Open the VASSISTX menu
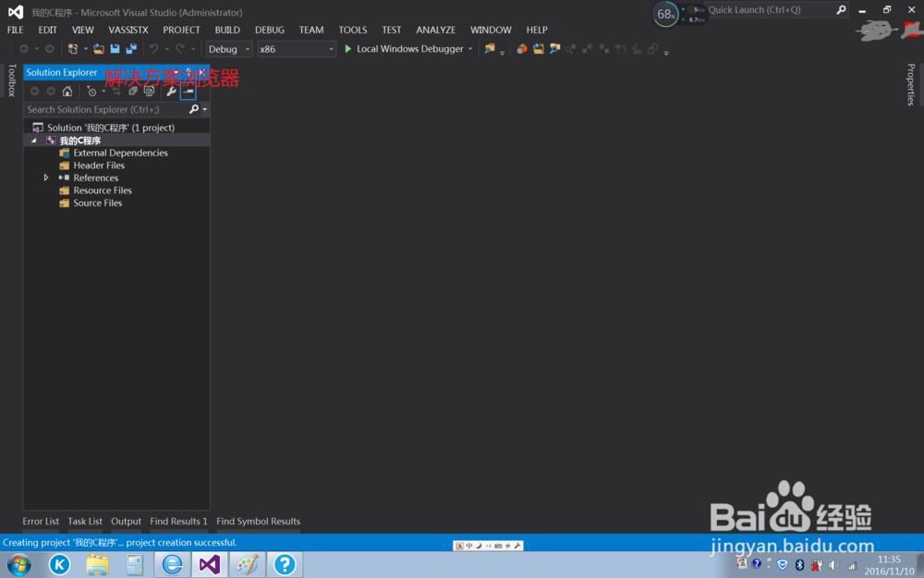The height and width of the screenshot is (578, 924). (x=128, y=31)
